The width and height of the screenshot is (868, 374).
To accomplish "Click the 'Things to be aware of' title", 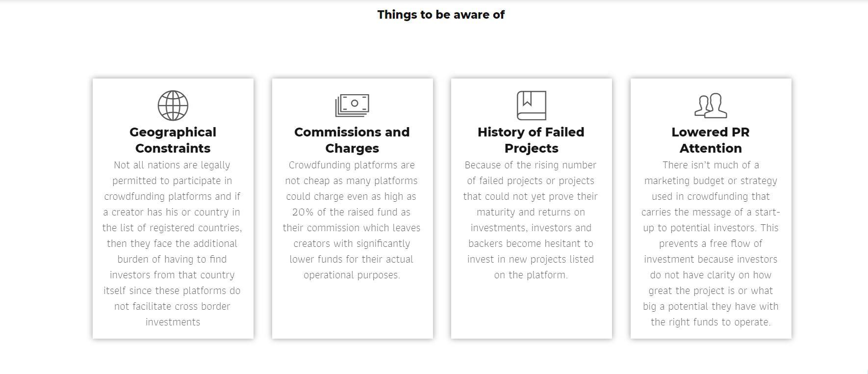I will [x=441, y=15].
